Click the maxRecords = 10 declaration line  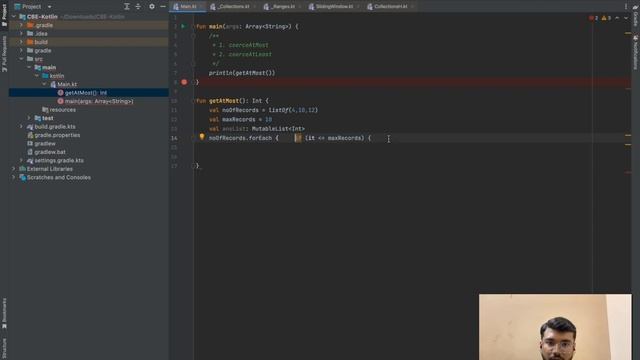[x=240, y=120]
